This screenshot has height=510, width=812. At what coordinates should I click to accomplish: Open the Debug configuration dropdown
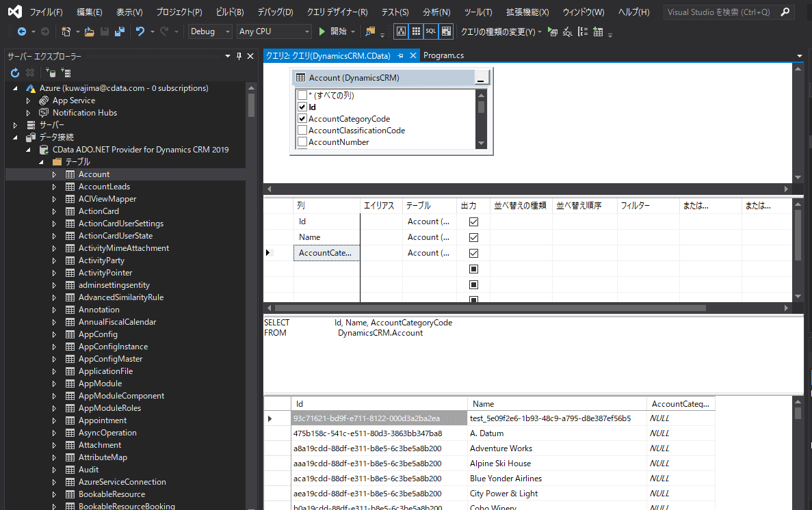tap(210, 31)
